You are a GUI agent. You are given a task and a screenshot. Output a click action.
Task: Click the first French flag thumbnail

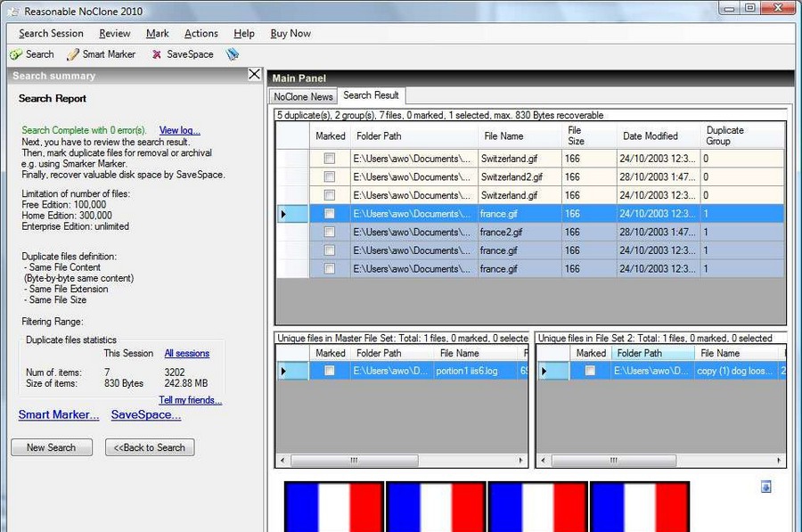(334, 508)
